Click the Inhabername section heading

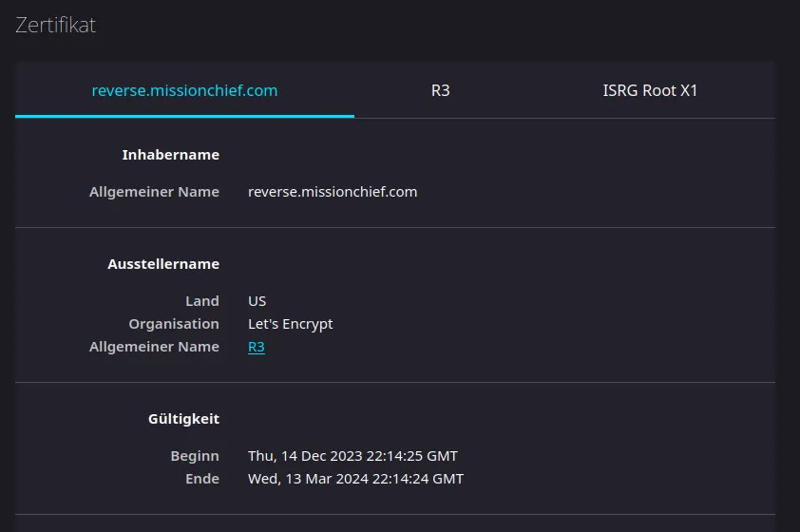[170, 155]
